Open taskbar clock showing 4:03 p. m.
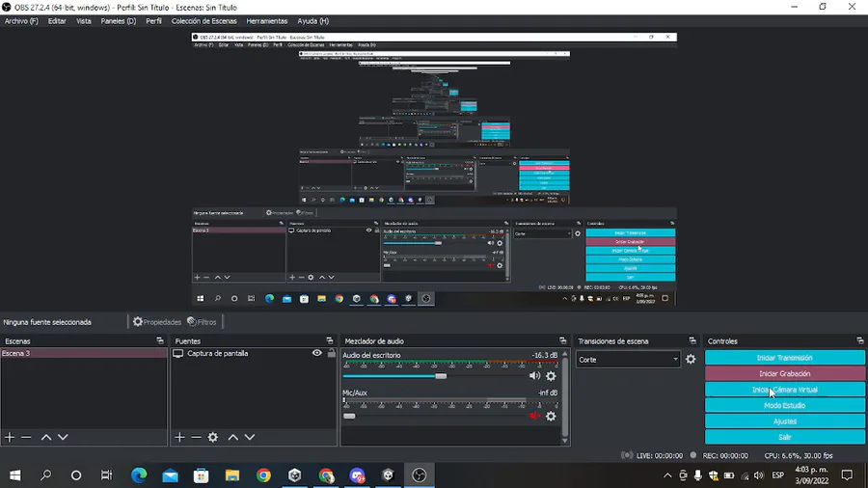This screenshot has width=868, height=488. pos(812,475)
